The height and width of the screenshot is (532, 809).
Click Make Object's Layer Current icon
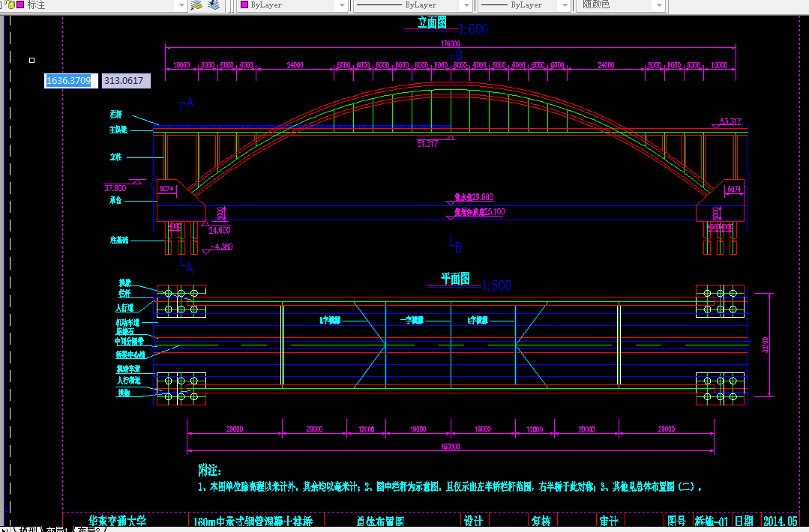(x=196, y=5)
